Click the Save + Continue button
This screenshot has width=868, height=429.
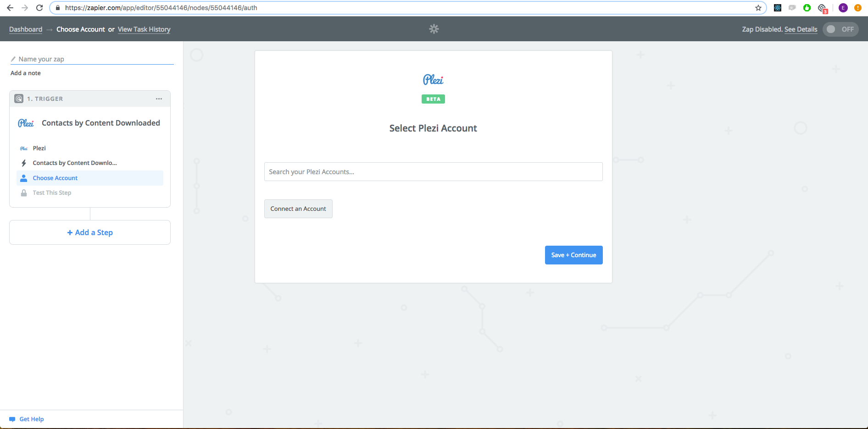(574, 255)
